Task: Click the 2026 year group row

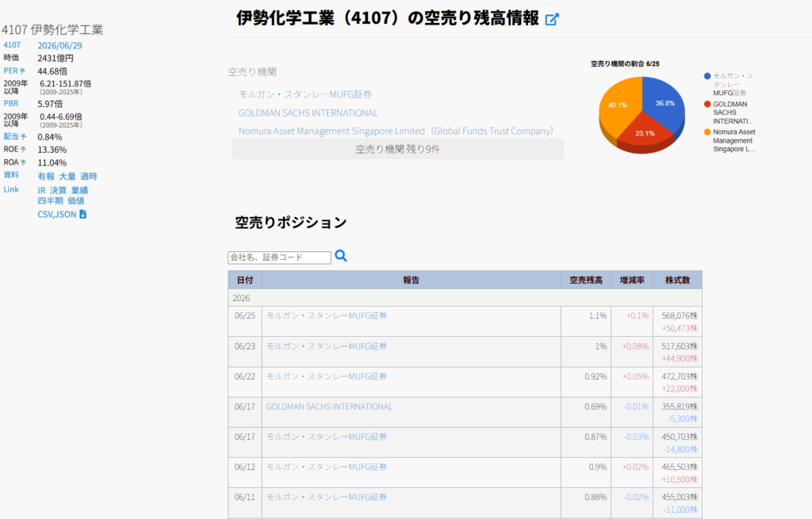Action: tap(465, 297)
